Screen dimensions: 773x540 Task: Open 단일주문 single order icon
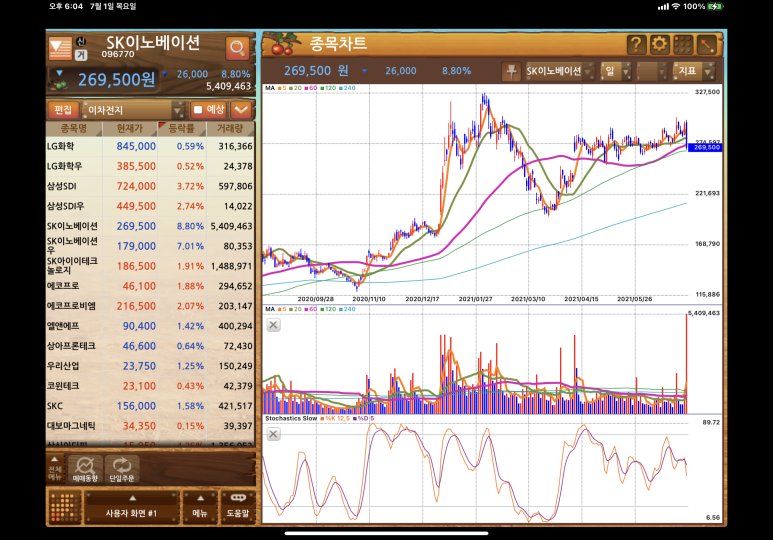pyautogui.click(x=121, y=468)
